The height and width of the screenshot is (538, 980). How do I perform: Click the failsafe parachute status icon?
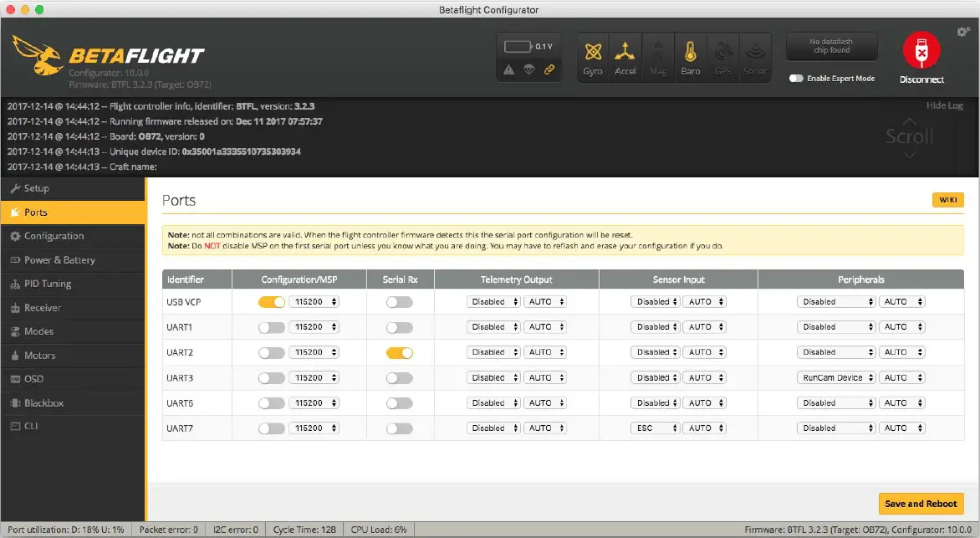[x=529, y=69]
